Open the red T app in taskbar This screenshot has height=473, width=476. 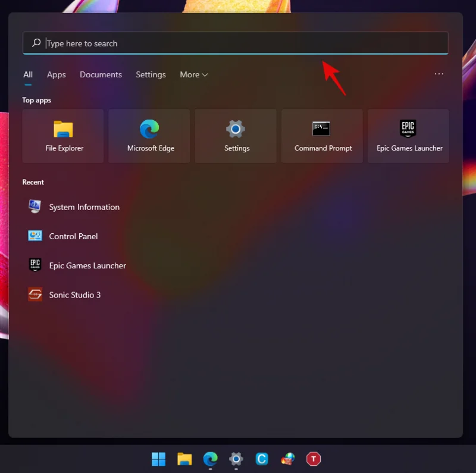pos(313,459)
